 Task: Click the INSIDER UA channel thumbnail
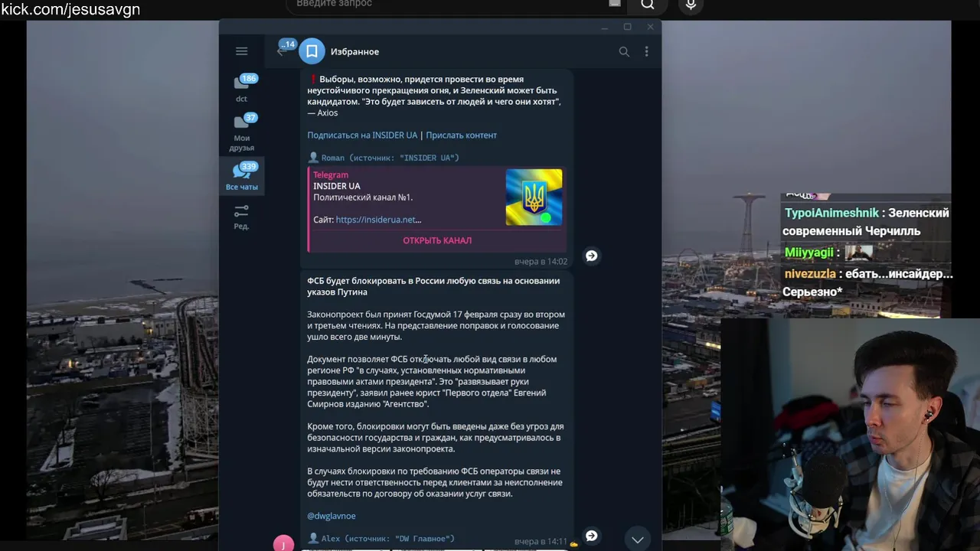534,197
